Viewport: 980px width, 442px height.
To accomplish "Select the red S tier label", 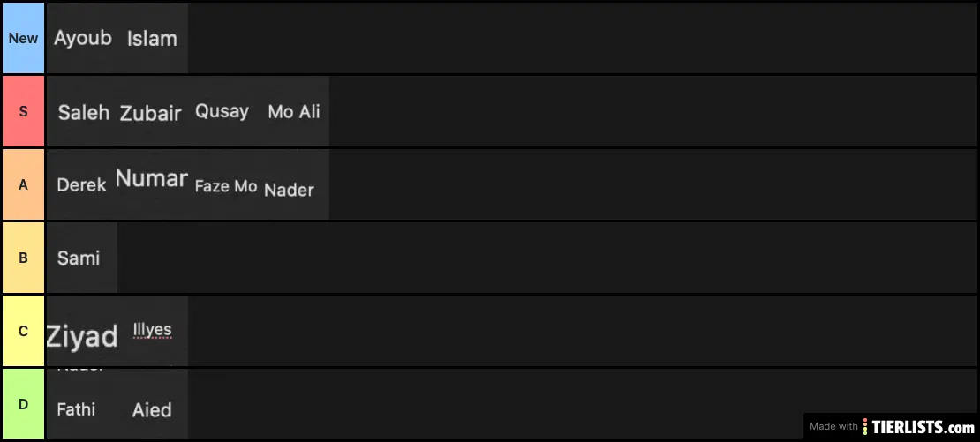I will tap(23, 111).
